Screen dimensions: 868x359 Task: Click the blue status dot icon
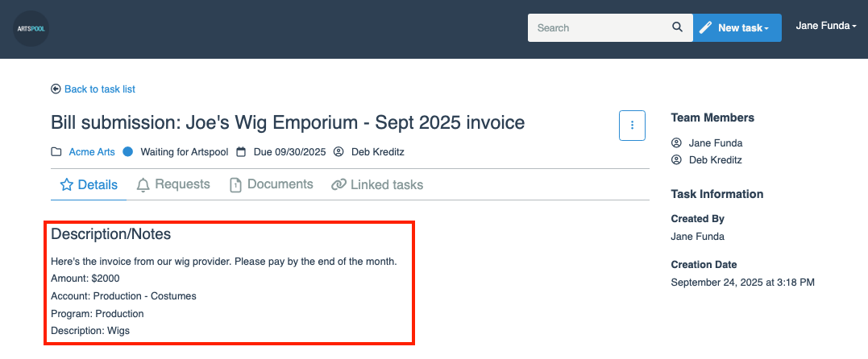pos(127,151)
